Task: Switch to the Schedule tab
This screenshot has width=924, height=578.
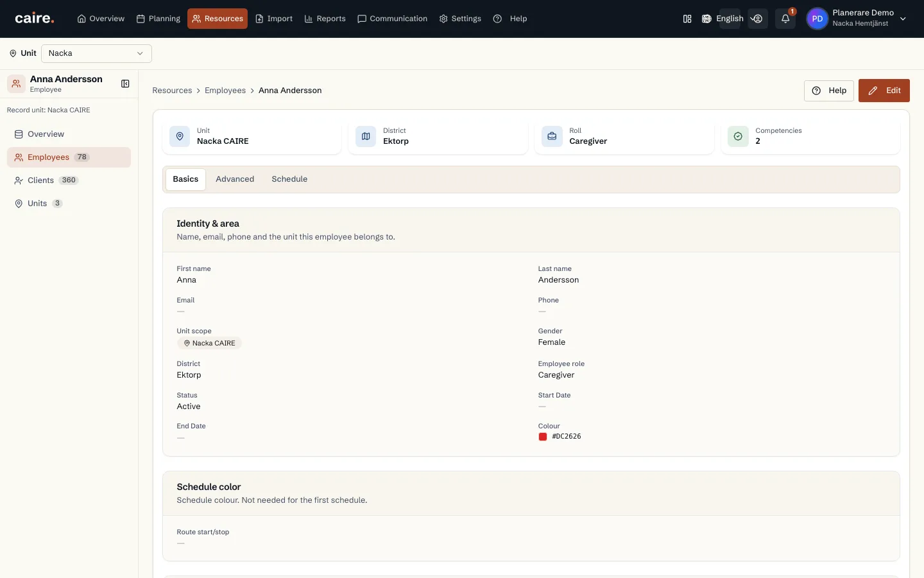Action: coord(289,179)
